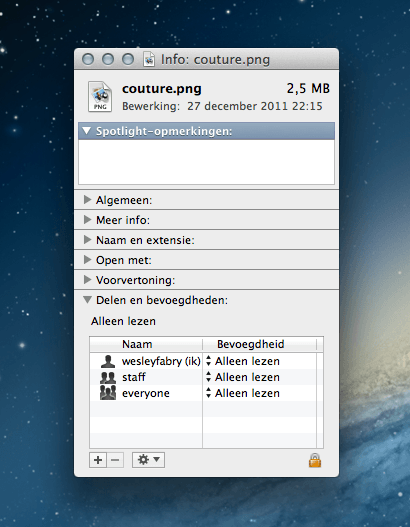This screenshot has width=410, height=527.
Task: Open the gear action menu
Action: [148, 460]
